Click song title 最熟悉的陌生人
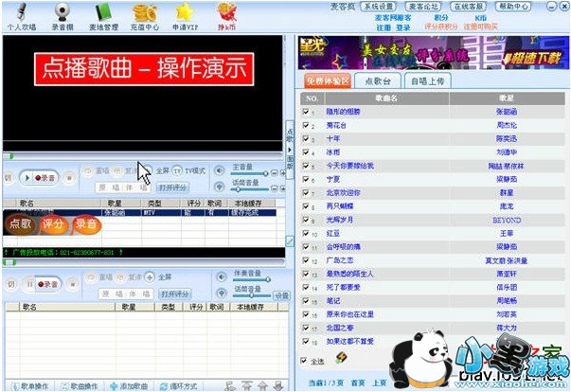 tap(350, 274)
